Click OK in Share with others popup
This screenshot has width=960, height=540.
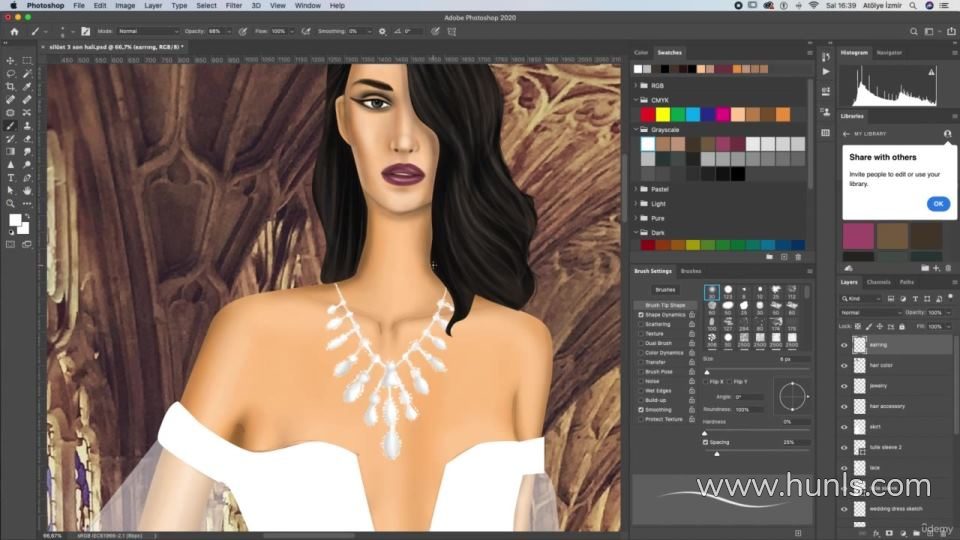coord(937,203)
